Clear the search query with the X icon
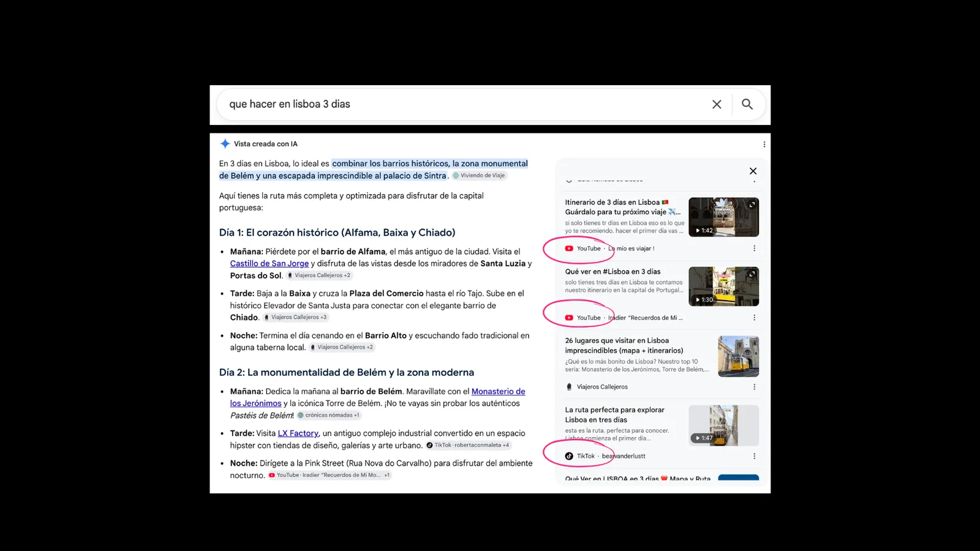Screen dimensions: 980x551 [717, 104]
